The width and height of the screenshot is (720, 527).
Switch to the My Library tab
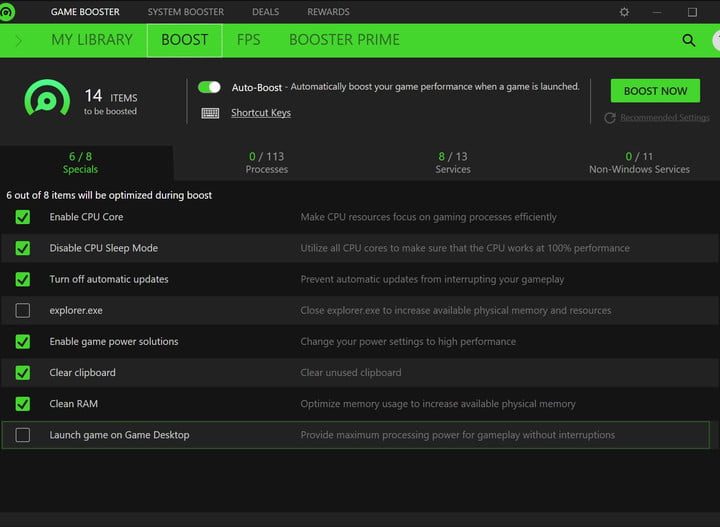[x=92, y=40]
